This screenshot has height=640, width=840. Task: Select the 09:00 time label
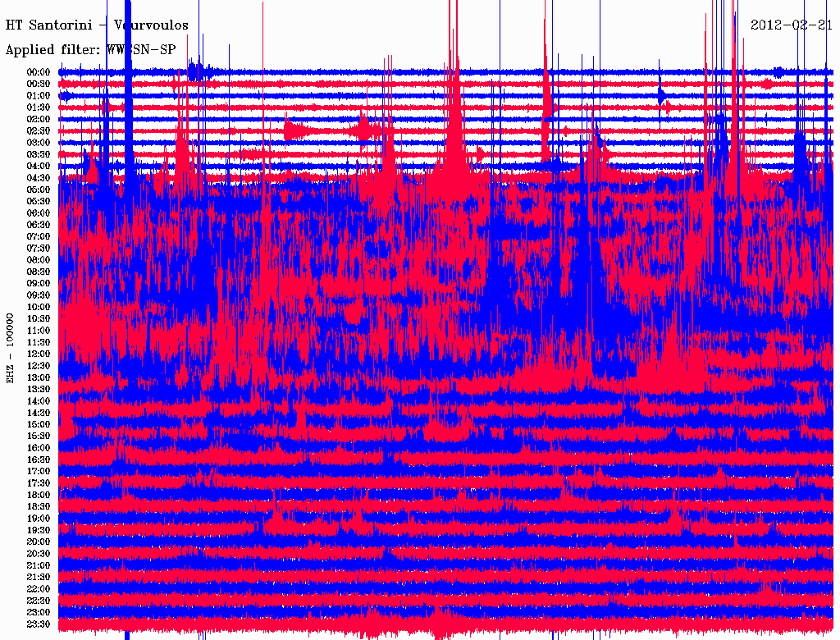pos(39,283)
